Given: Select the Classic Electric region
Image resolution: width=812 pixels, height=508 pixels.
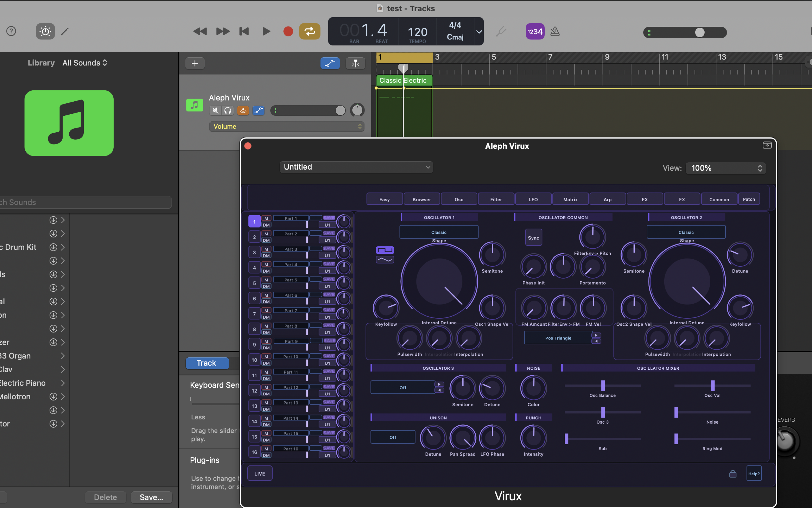Looking at the screenshot, I should click(x=404, y=80).
